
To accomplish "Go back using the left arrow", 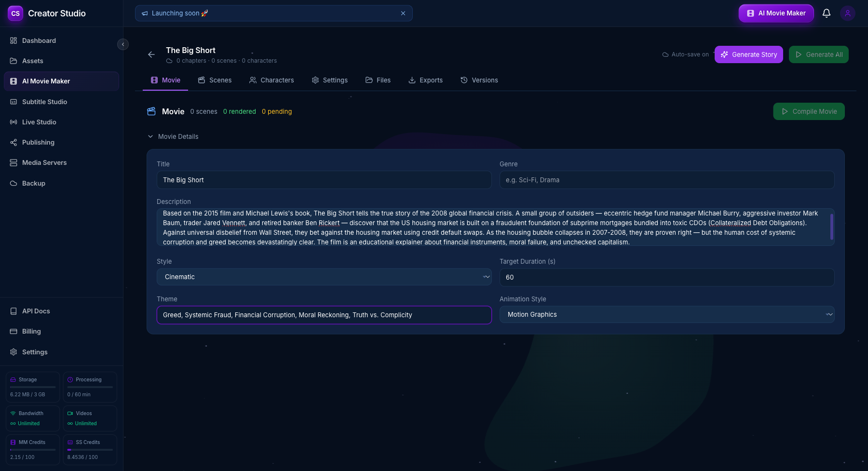I will point(151,54).
